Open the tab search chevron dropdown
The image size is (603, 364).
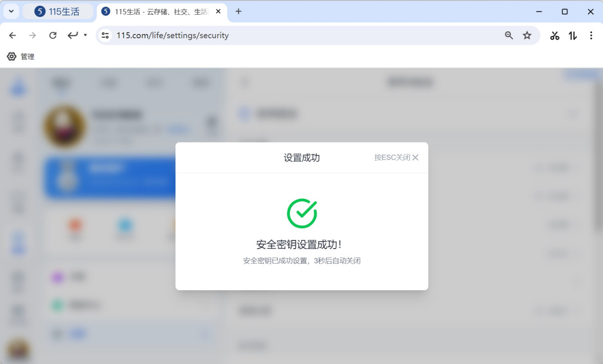(x=11, y=12)
